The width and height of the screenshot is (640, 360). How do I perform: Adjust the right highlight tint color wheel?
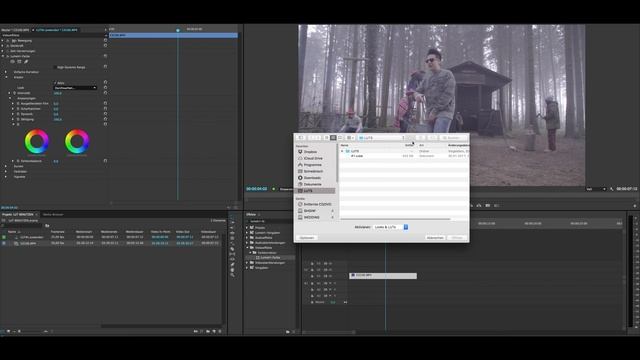77,141
